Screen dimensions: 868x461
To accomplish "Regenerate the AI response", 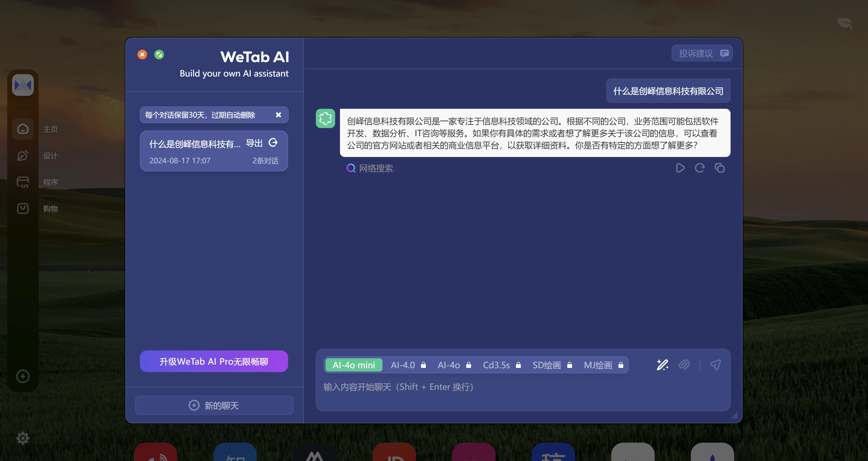I will (x=700, y=168).
